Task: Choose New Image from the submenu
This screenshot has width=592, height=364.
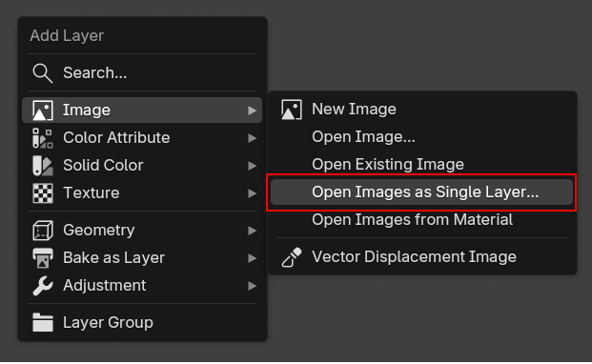Action: (422, 110)
